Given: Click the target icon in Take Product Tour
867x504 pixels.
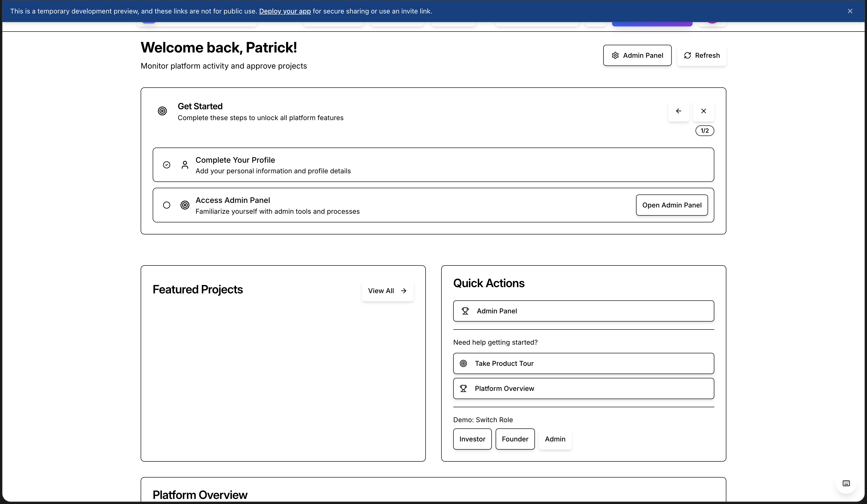Looking at the screenshot, I should (463, 363).
